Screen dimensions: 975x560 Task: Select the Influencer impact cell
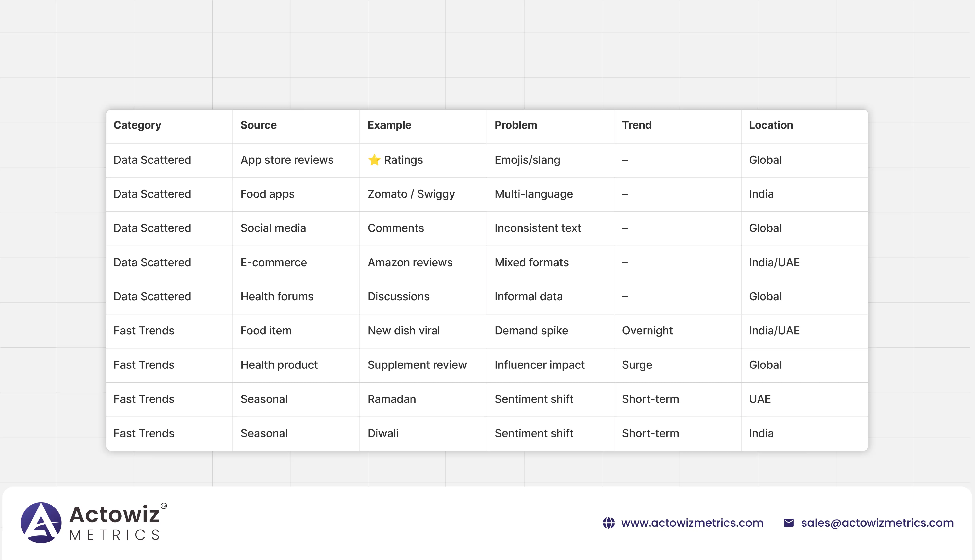539,365
